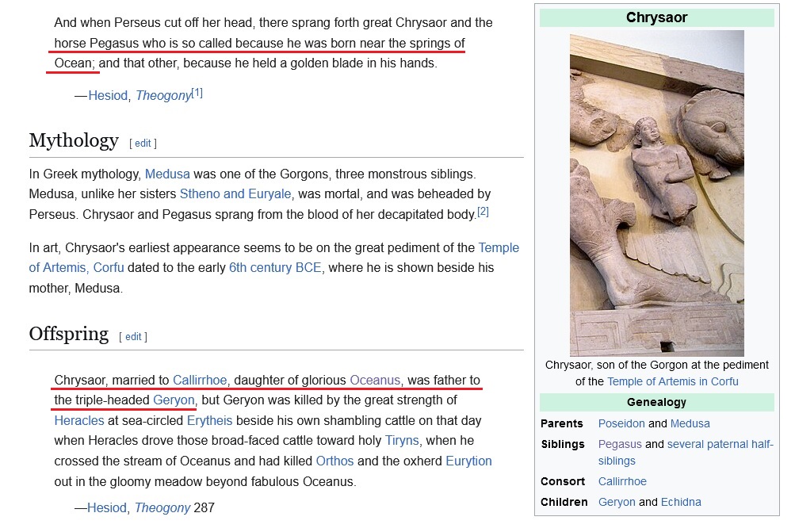Open the Tiryns link
The width and height of the screenshot is (795, 532).
coord(402,440)
